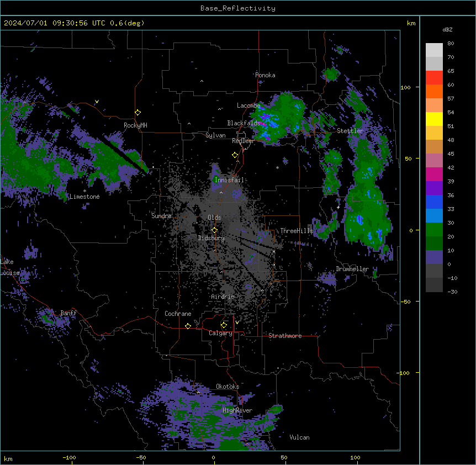Click the Cochrane label

[178, 314]
